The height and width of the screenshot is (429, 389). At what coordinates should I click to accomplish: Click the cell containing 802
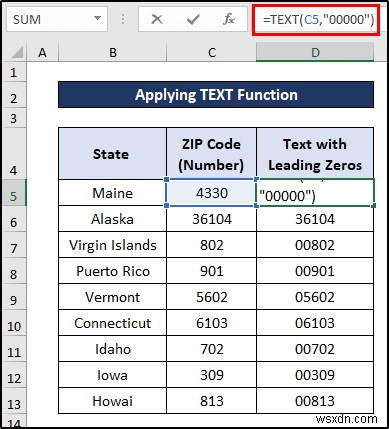coord(212,245)
